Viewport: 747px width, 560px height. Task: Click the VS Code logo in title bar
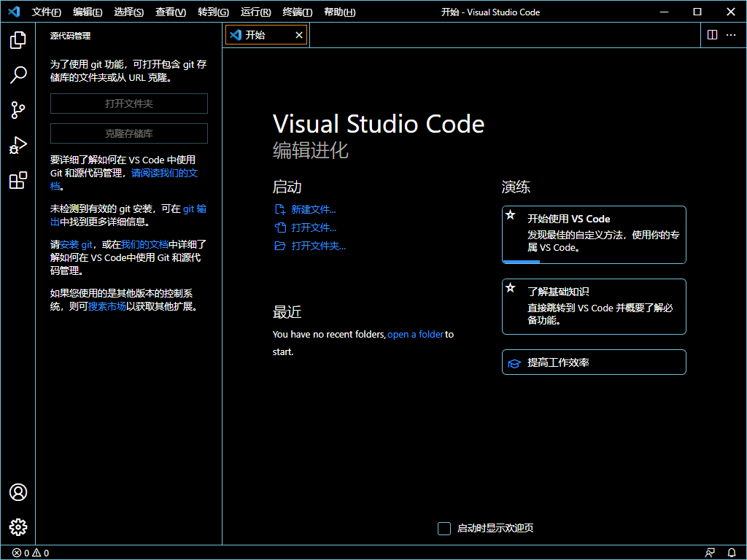pyautogui.click(x=14, y=12)
